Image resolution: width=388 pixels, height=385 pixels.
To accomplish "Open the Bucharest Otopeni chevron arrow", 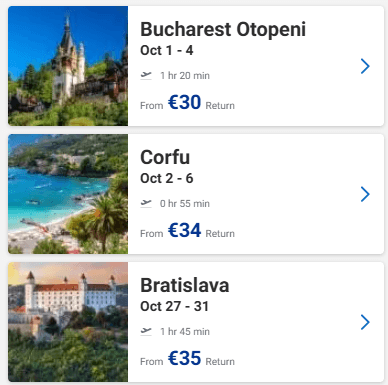I will [x=365, y=66].
